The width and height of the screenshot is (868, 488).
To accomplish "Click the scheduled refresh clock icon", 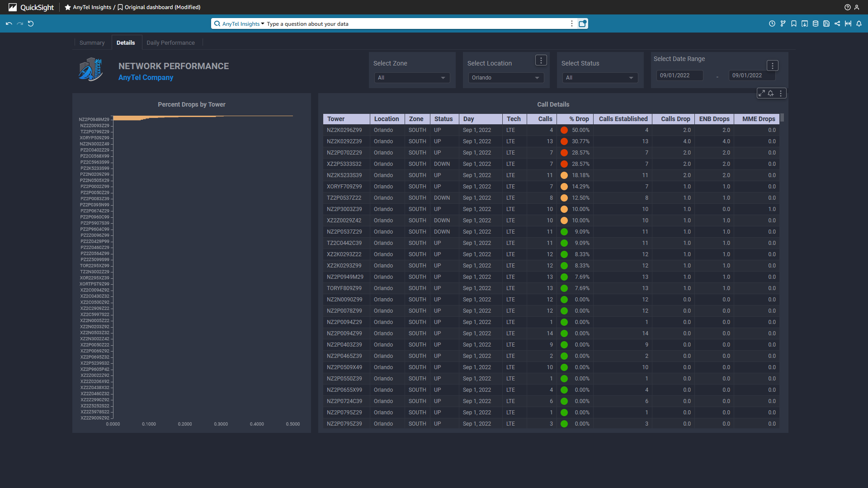I will (772, 23).
